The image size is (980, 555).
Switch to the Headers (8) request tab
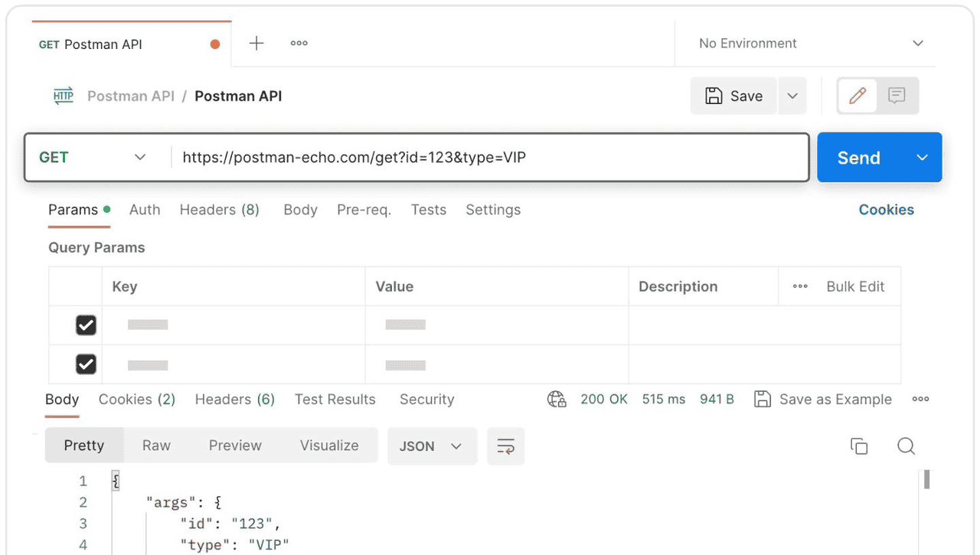pyautogui.click(x=219, y=210)
